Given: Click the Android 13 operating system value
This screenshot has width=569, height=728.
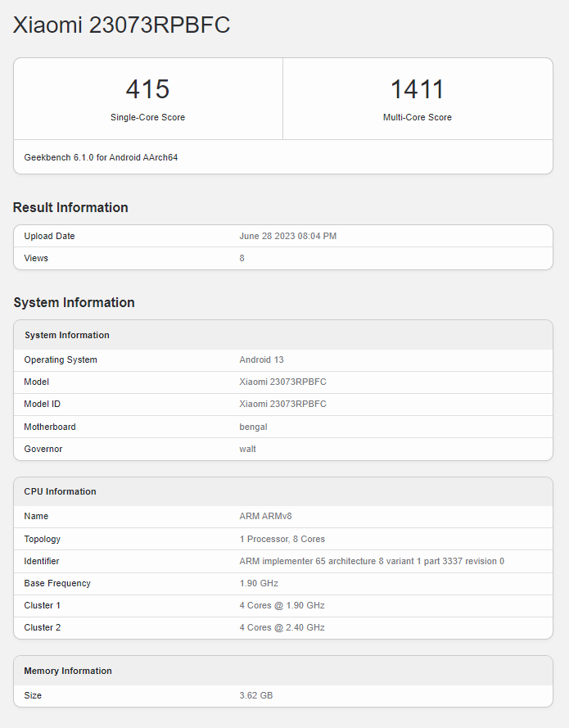Looking at the screenshot, I should [261, 359].
